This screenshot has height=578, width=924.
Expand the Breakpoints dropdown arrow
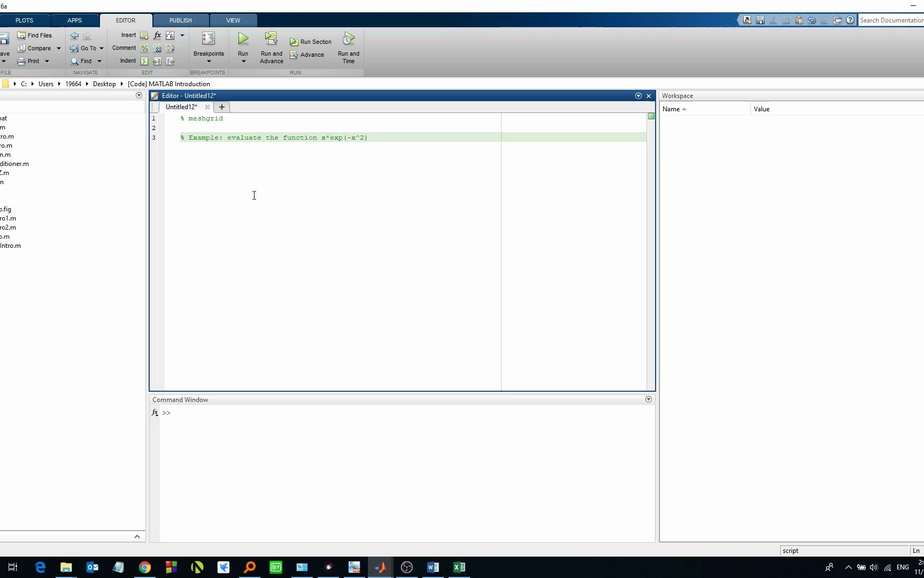[x=209, y=62]
